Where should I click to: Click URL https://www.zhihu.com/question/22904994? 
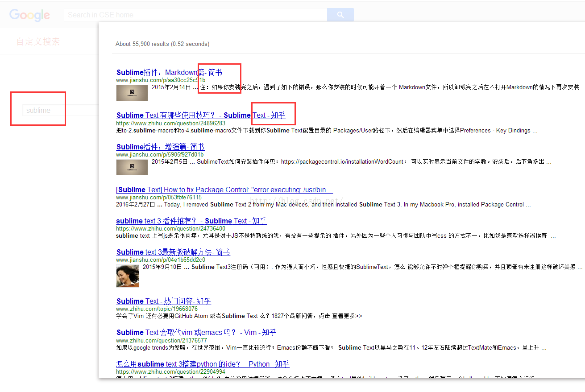pyautogui.click(x=170, y=371)
